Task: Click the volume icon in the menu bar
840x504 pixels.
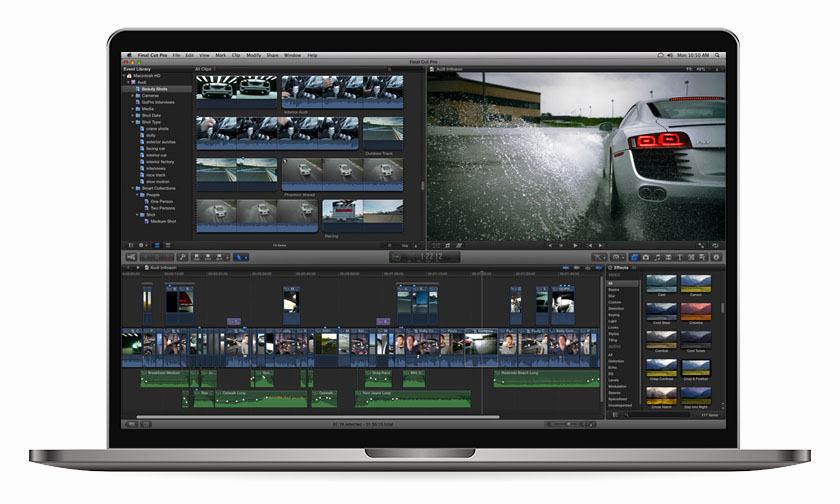Action: point(669,55)
